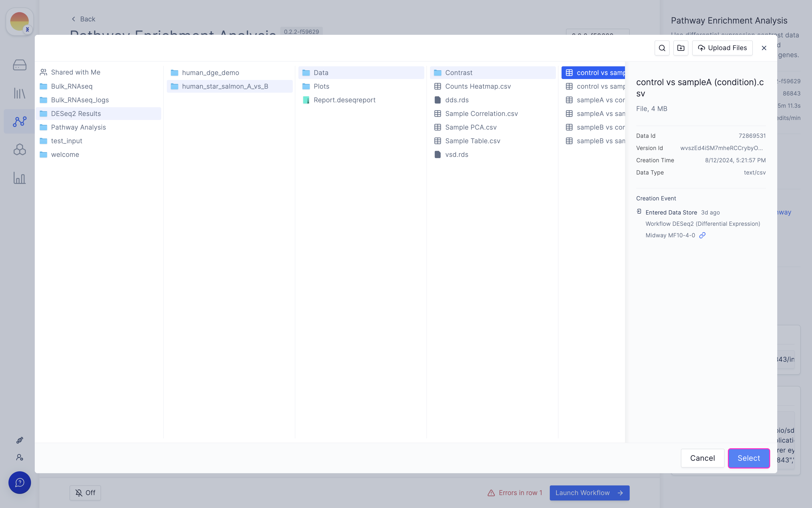Select the DESeq2 Results folder
This screenshot has height=508, width=812.
(99, 114)
